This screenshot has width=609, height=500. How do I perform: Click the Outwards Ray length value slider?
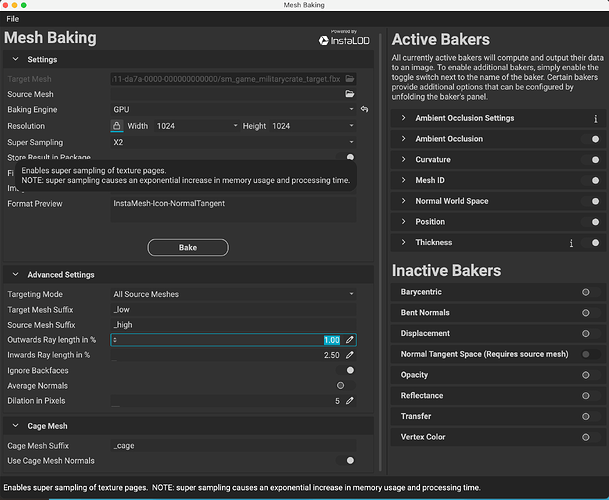tap(225, 340)
